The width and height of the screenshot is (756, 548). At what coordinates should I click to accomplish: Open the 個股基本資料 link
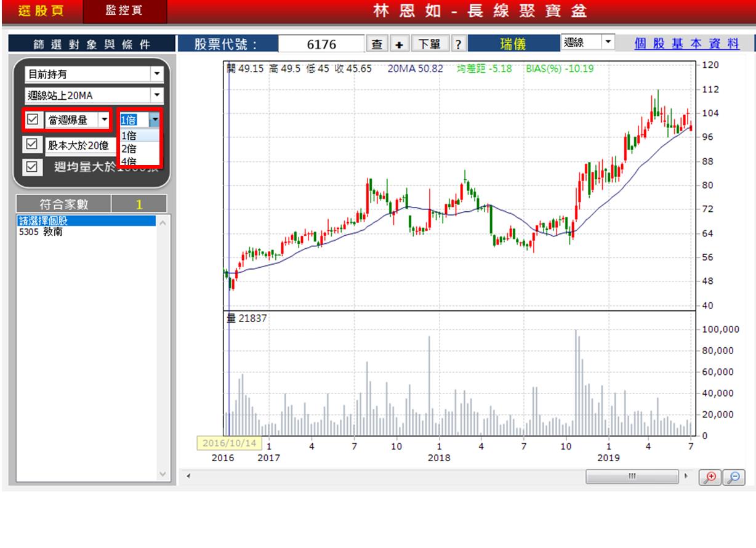point(687,44)
